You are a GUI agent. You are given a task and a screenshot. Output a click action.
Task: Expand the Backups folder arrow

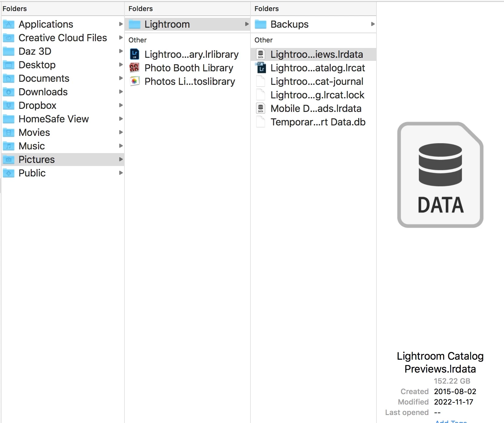point(373,24)
